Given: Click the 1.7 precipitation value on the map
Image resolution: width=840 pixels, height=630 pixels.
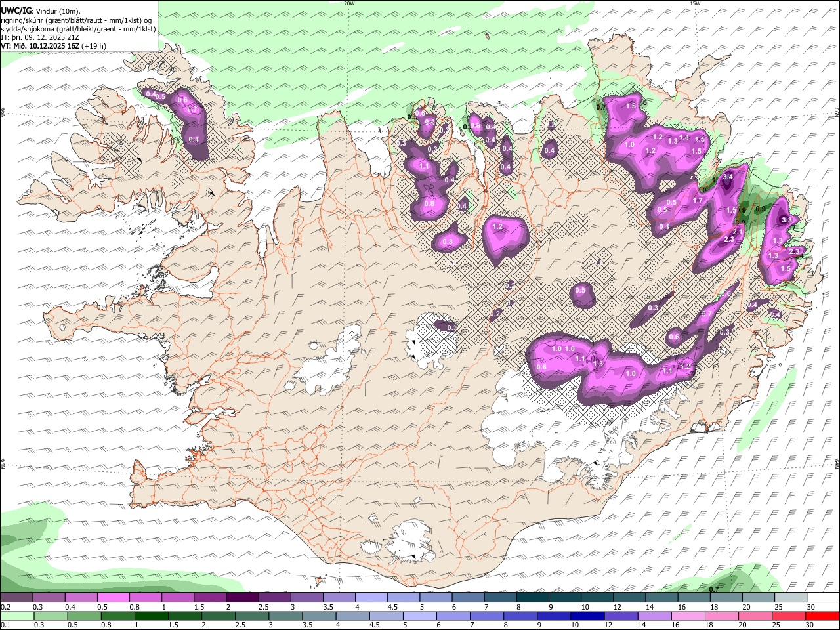Looking at the screenshot, I should tap(698, 200).
